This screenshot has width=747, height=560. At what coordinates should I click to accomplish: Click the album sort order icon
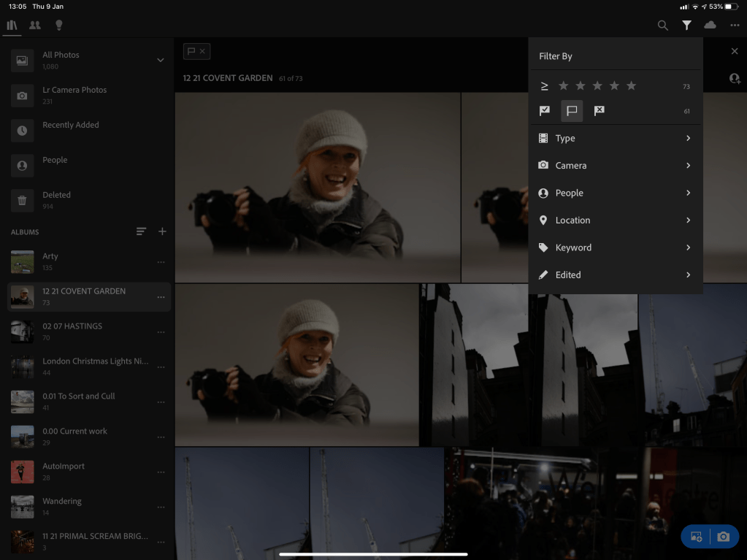[x=141, y=232]
